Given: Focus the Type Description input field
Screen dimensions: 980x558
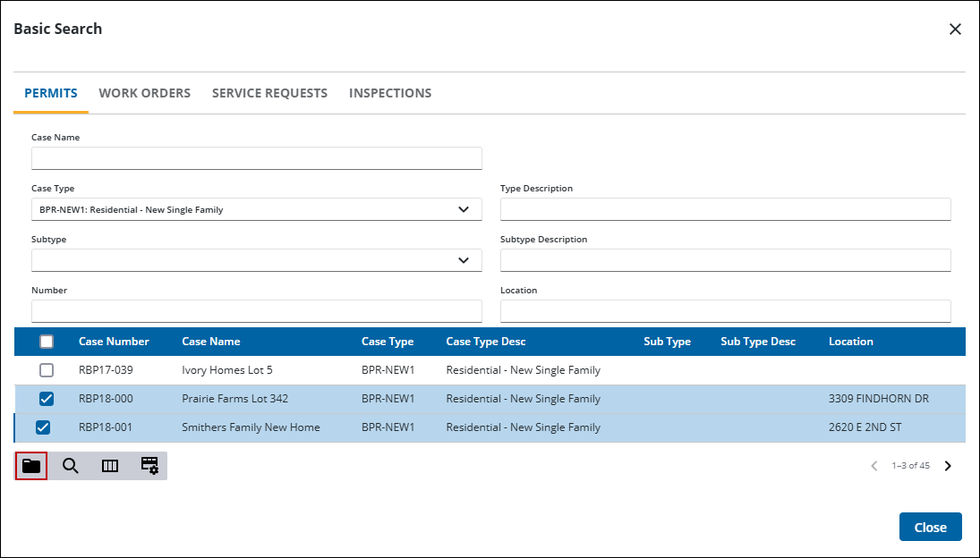Looking at the screenshot, I should [725, 209].
